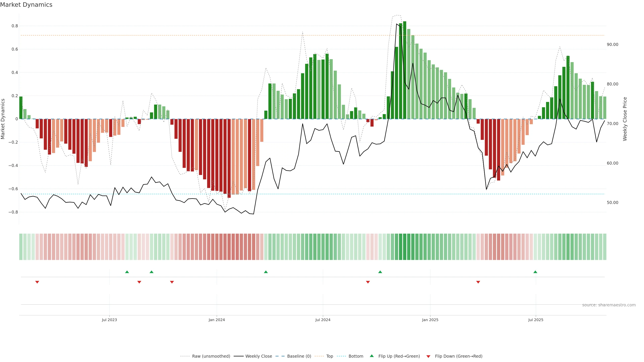Click the source: sharemaestro.com text
This screenshot has width=644, height=362.
click(609, 305)
